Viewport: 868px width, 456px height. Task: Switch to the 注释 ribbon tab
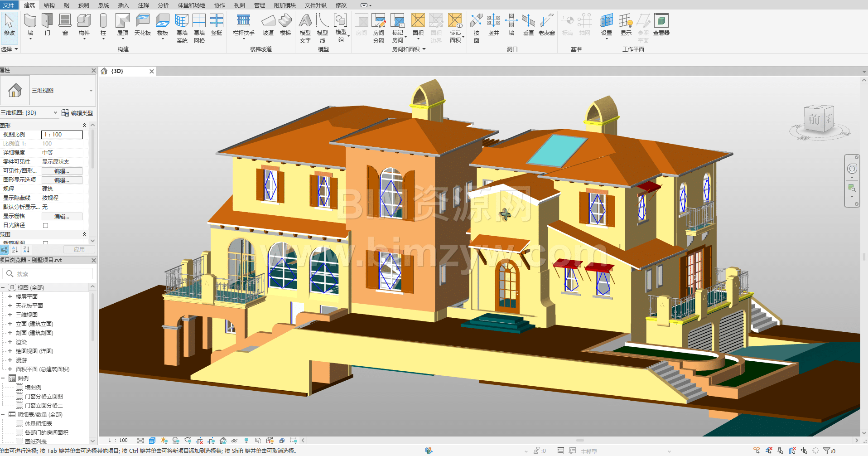point(143,5)
